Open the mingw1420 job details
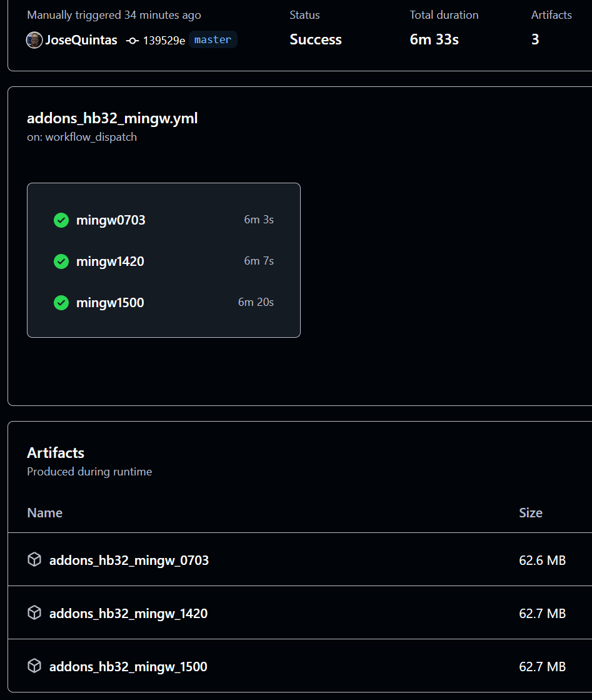 coord(110,261)
